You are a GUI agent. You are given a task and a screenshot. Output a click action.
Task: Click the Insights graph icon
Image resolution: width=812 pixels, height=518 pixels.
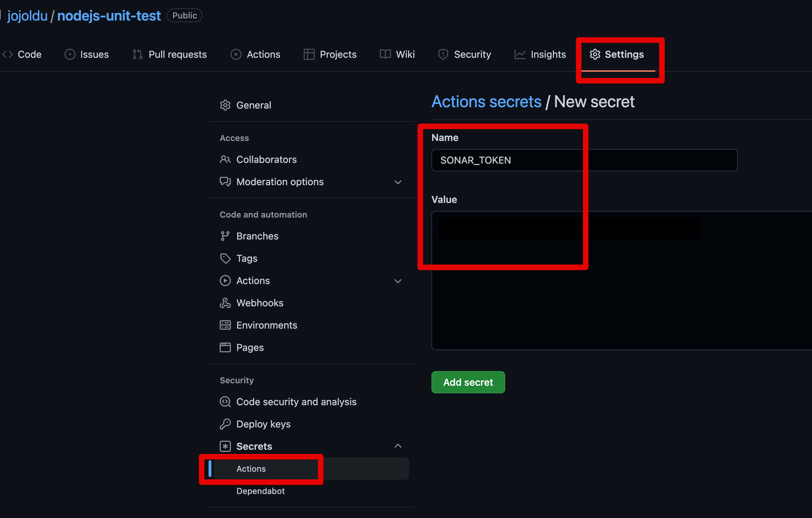(x=520, y=54)
